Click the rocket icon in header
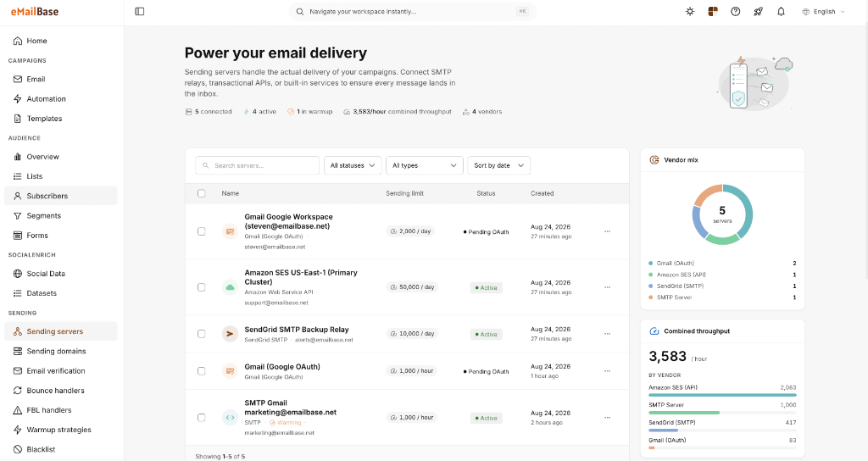The height and width of the screenshot is (461, 868). coord(758,11)
